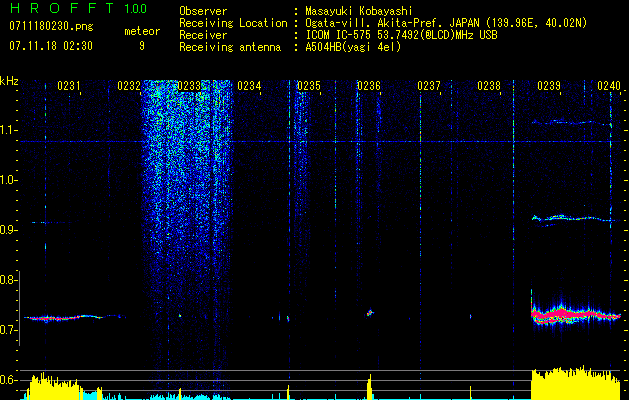Image resolution: width=629 pixels, height=400 pixels.
Task: Click the 0234 time marker
Action: 249,86
